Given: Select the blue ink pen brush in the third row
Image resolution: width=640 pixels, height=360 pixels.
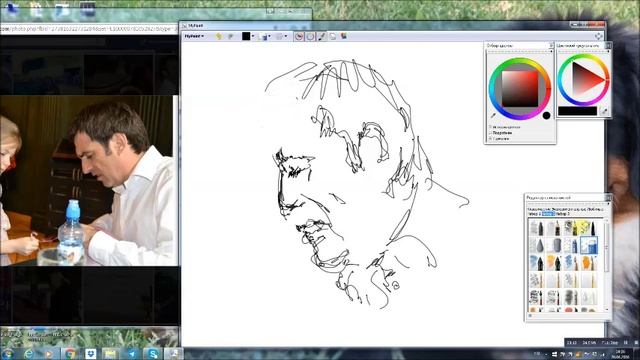Looking at the screenshot, I should [536, 263].
